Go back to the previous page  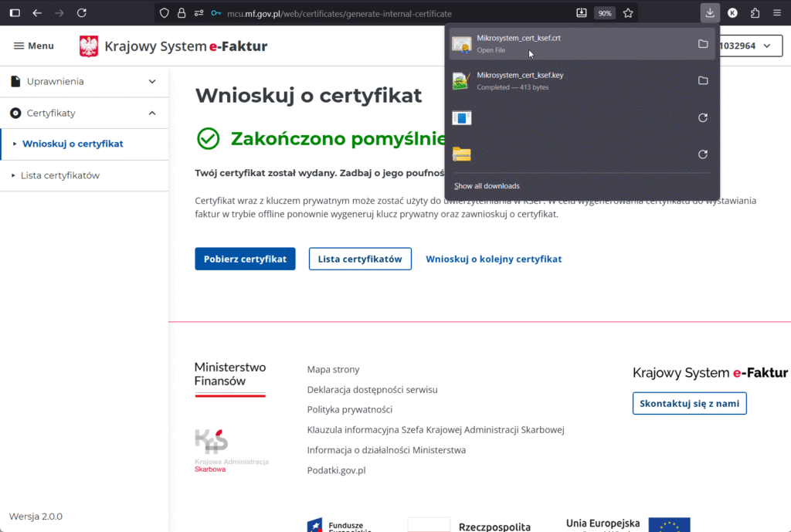(x=37, y=13)
